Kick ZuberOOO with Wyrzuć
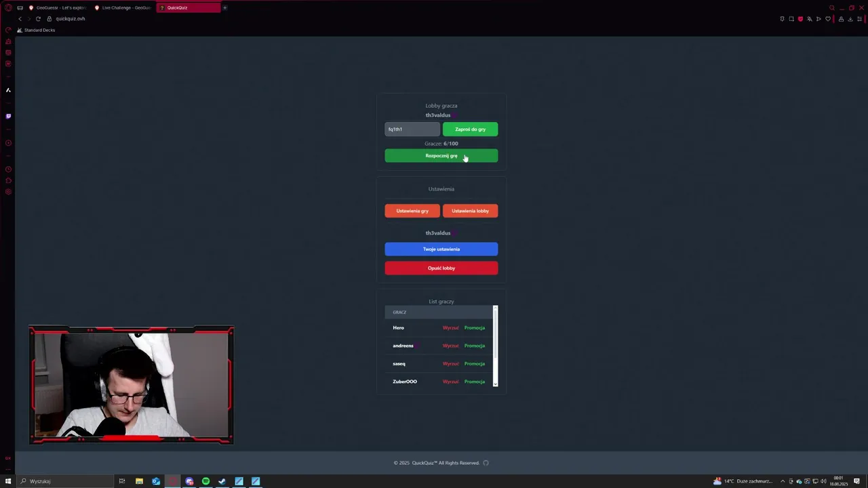Image resolution: width=868 pixels, height=488 pixels. tap(450, 382)
